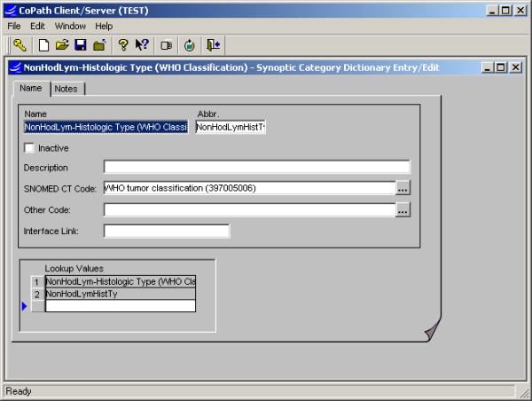Click the green refresh toolbar icon

tap(189, 44)
